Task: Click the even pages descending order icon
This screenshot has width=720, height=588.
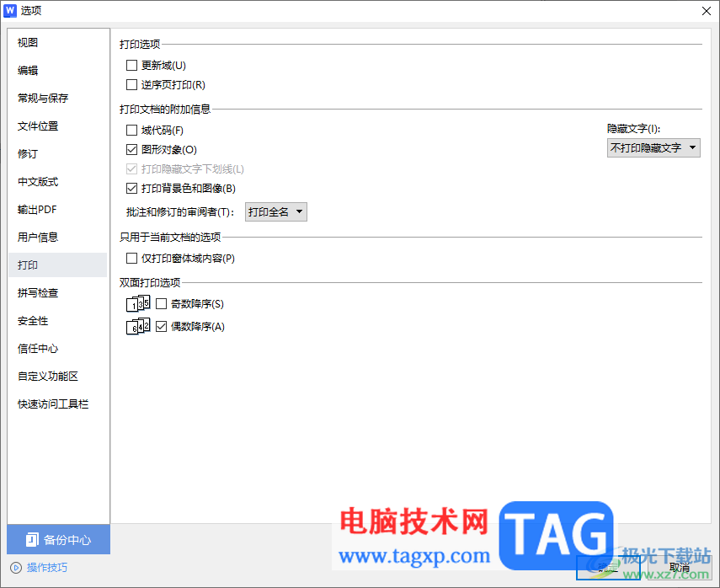Action: (138, 326)
